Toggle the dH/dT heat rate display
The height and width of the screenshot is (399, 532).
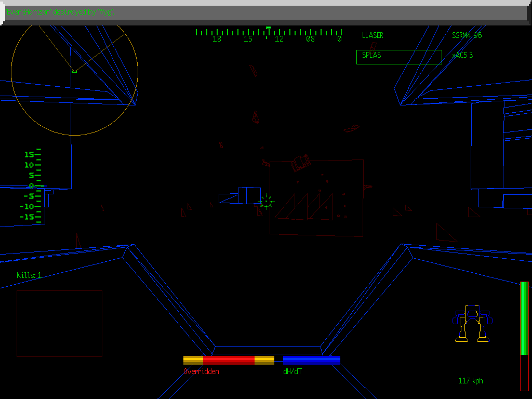pyautogui.click(x=292, y=371)
